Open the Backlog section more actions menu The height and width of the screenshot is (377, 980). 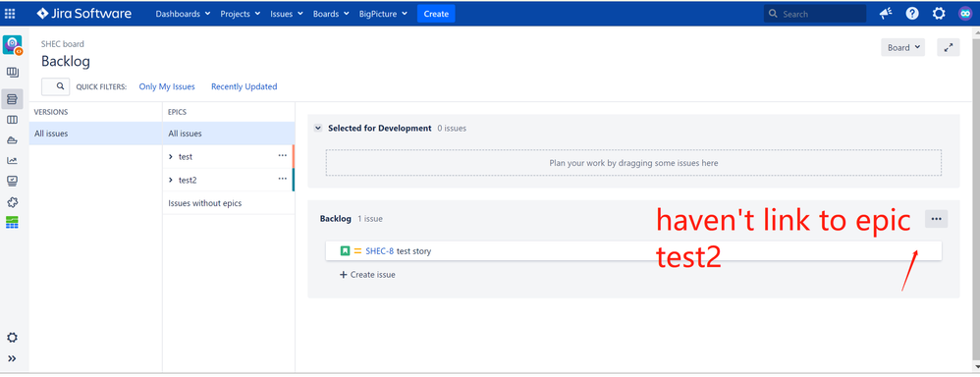click(x=936, y=219)
